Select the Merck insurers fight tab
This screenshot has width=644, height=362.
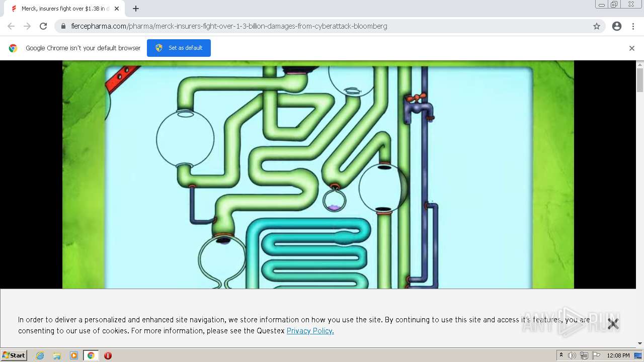point(65,9)
